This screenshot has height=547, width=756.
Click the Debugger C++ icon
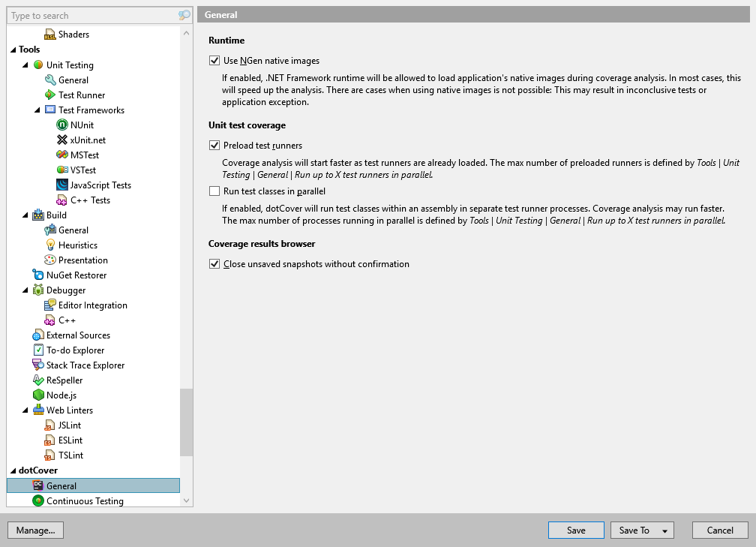click(50, 320)
